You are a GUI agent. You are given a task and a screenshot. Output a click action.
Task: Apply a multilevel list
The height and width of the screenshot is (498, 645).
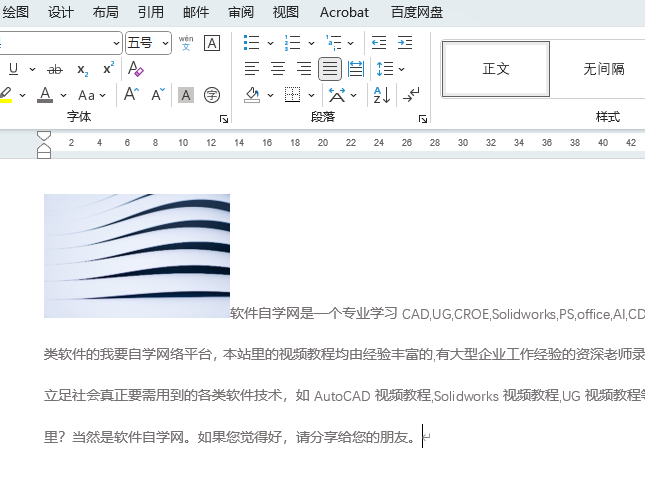pos(334,43)
